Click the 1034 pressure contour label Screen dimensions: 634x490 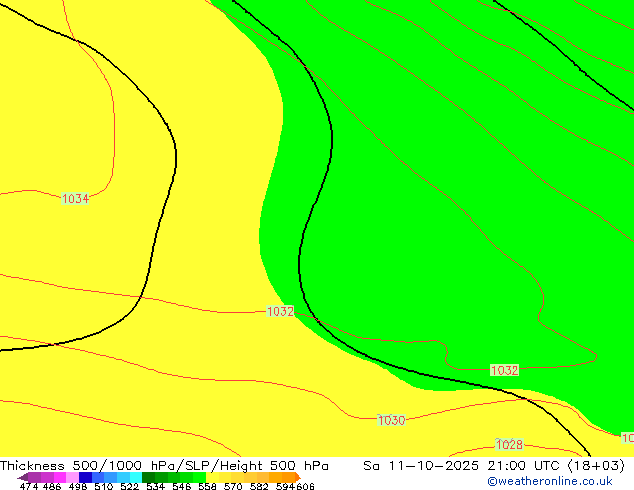pyautogui.click(x=75, y=199)
